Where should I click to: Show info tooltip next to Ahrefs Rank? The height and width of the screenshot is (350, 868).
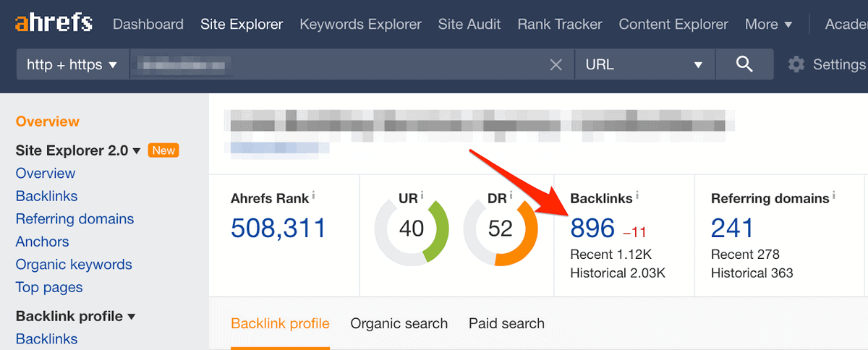[313, 195]
